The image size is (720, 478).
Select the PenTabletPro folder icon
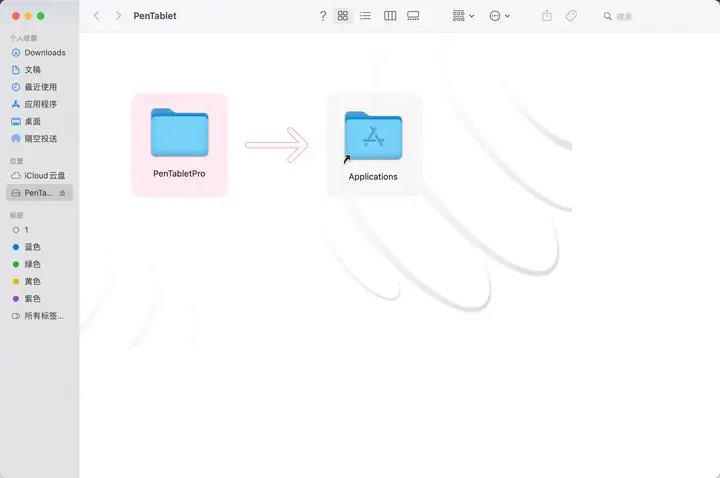click(180, 133)
